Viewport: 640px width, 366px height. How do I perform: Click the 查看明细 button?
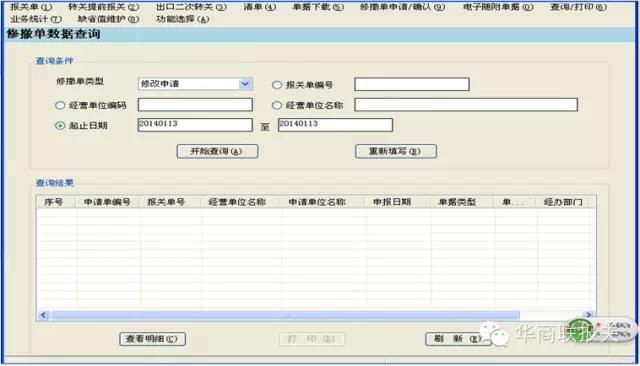click(152, 339)
